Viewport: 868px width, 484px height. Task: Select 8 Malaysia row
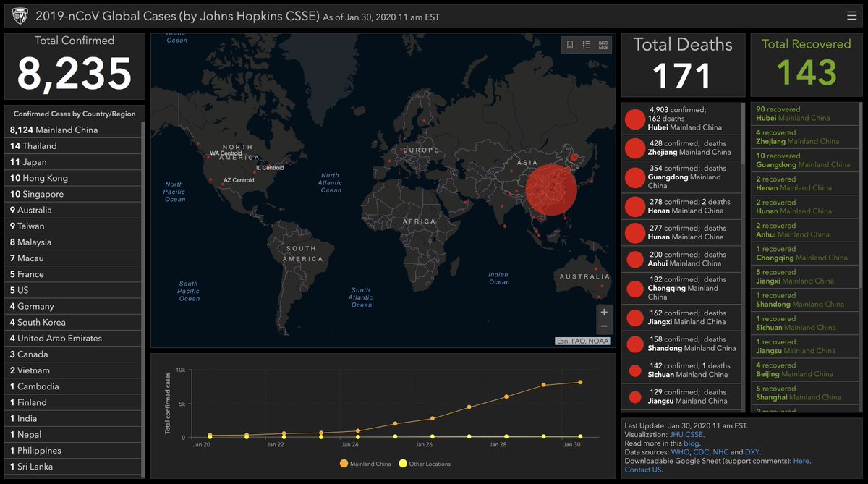[74, 242]
